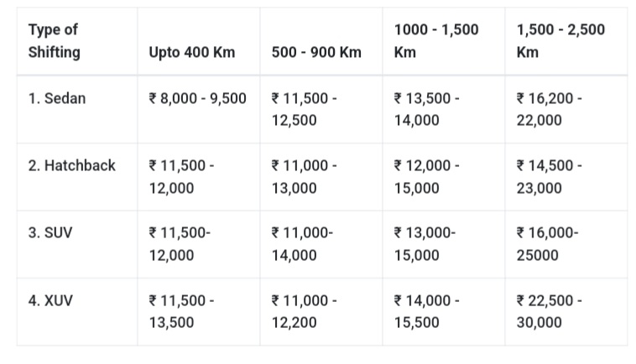Select the "1. Sedan" row label
Image resolution: width=636 pixels, height=364 pixels.
pos(57,98)
